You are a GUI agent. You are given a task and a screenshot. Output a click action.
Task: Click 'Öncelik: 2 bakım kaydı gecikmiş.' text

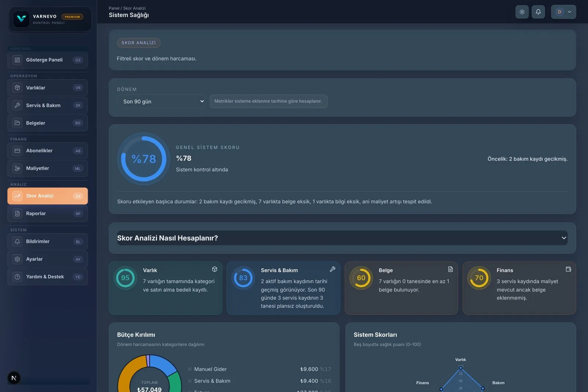(528, 159)
